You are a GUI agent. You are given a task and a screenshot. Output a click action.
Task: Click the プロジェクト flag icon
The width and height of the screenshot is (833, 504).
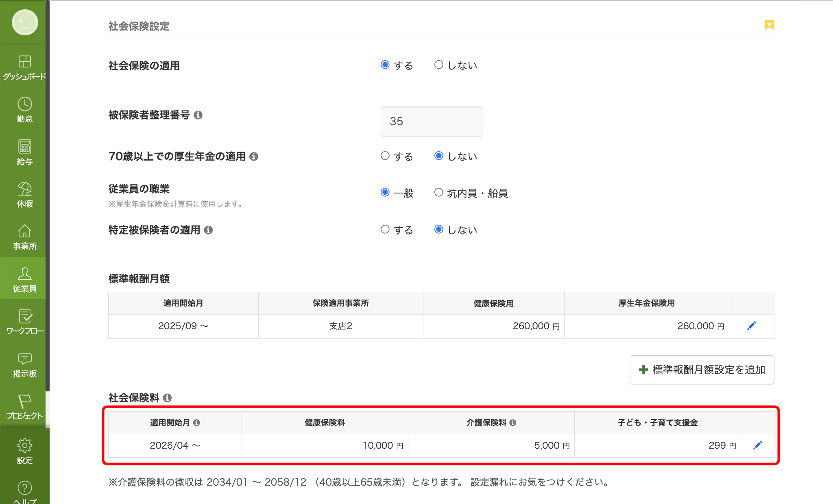(24, 401)
